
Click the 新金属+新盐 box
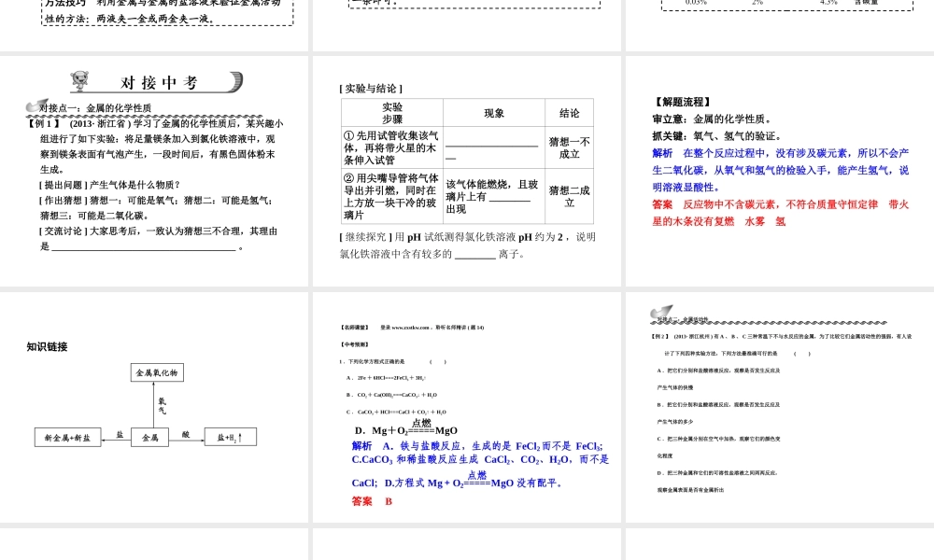tap(67, 438)
